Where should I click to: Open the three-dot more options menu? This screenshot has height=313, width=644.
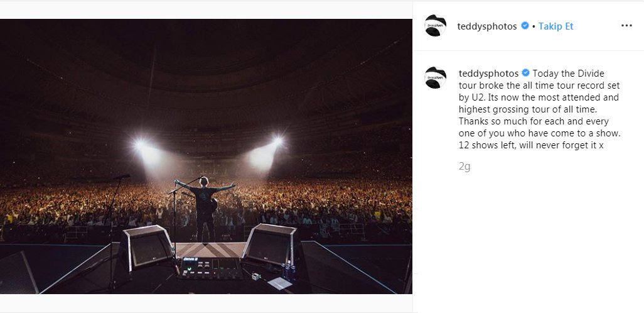pyautogui.click(x=626, y=26)
